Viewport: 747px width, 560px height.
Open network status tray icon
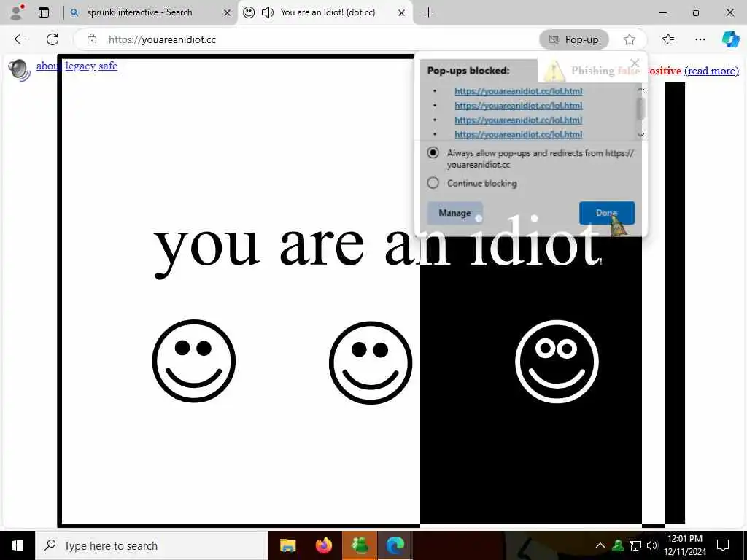point(635,545)
